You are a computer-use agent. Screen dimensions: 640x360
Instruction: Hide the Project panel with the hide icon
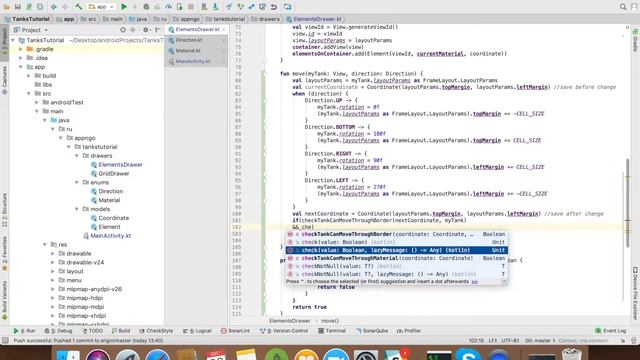point(158,30)
